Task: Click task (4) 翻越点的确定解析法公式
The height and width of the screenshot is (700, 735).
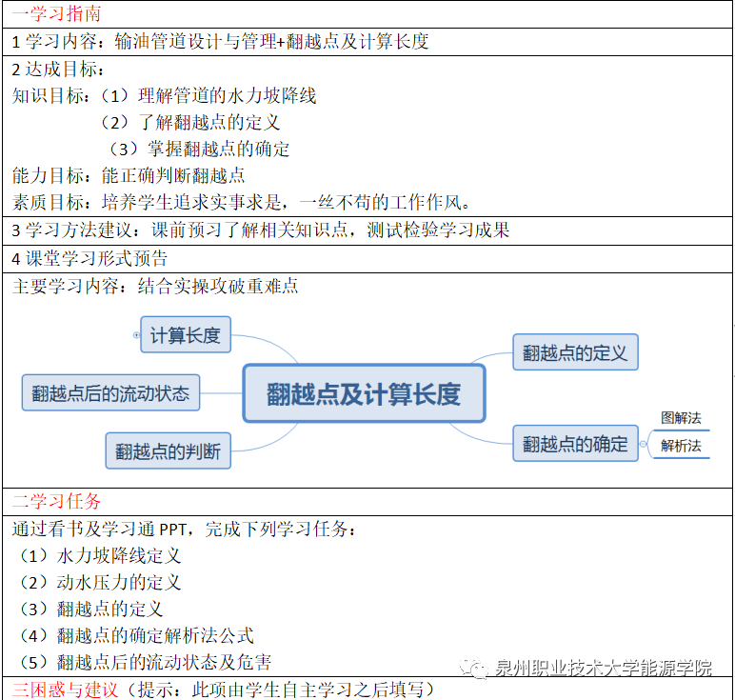Action: pyautogui.click(x=137, y=636)
